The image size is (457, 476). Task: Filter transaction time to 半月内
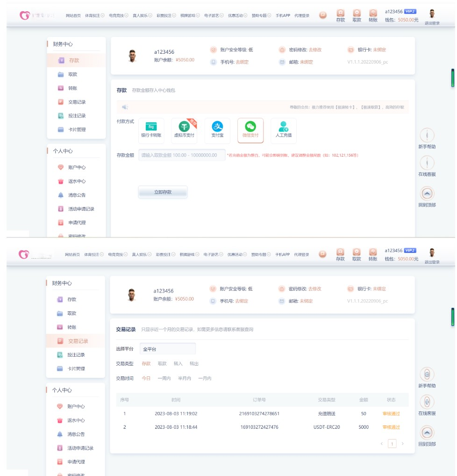(185, 378)
